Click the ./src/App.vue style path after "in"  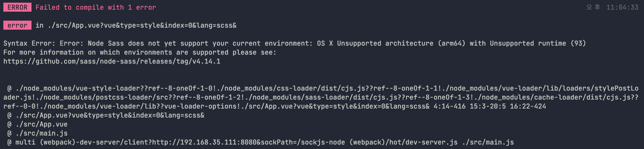(142, 25)
